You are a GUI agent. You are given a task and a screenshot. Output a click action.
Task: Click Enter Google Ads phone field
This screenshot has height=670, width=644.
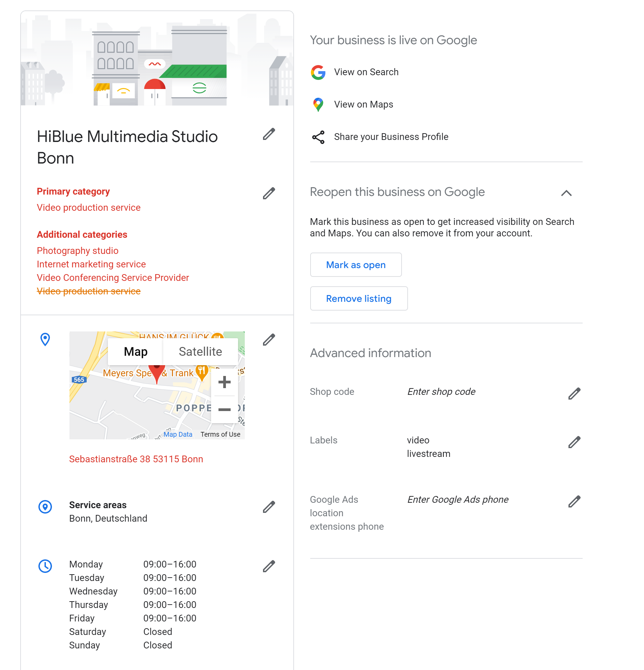(458, 500)
